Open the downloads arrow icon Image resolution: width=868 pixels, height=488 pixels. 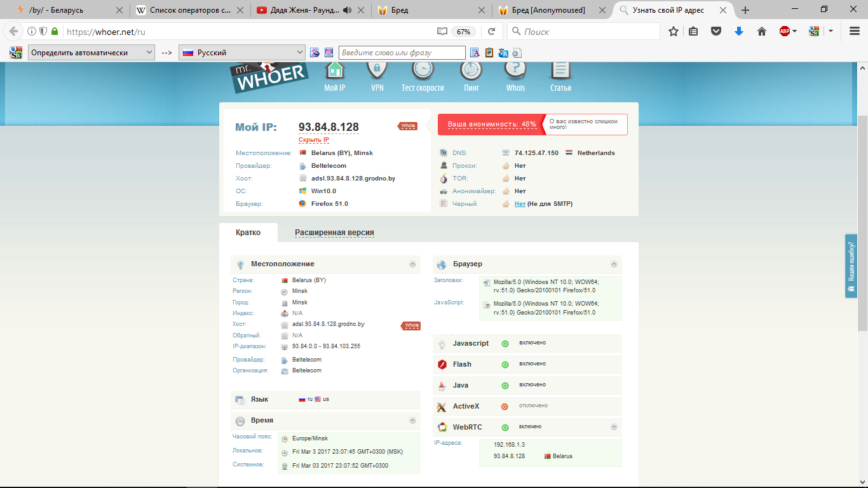tap(739, 31)
